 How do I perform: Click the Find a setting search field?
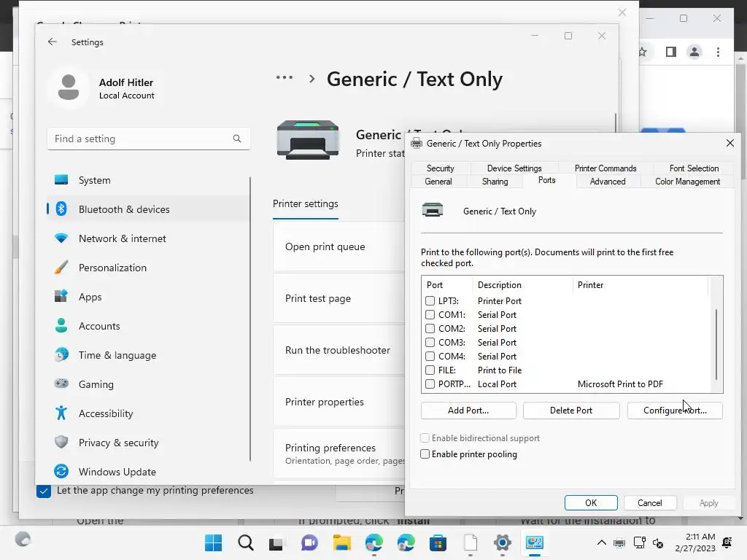coord(148,139)
